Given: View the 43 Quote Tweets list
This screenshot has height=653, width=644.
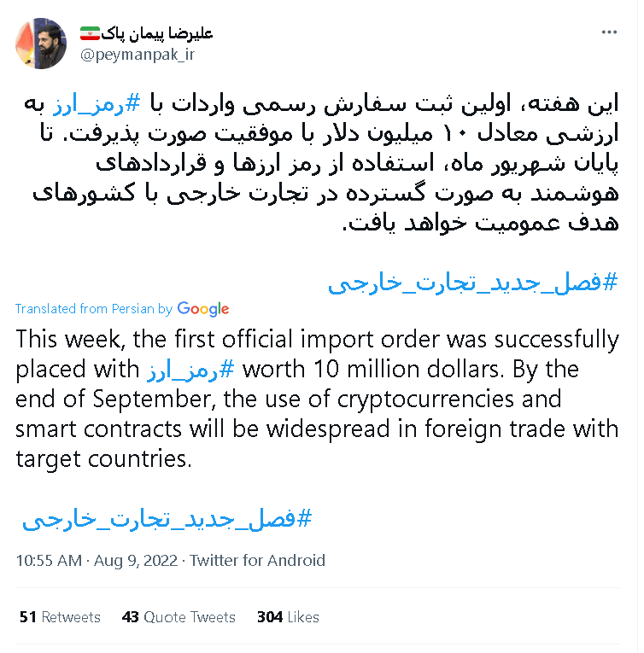Looking at the screenshot, I should coord(179,617).
